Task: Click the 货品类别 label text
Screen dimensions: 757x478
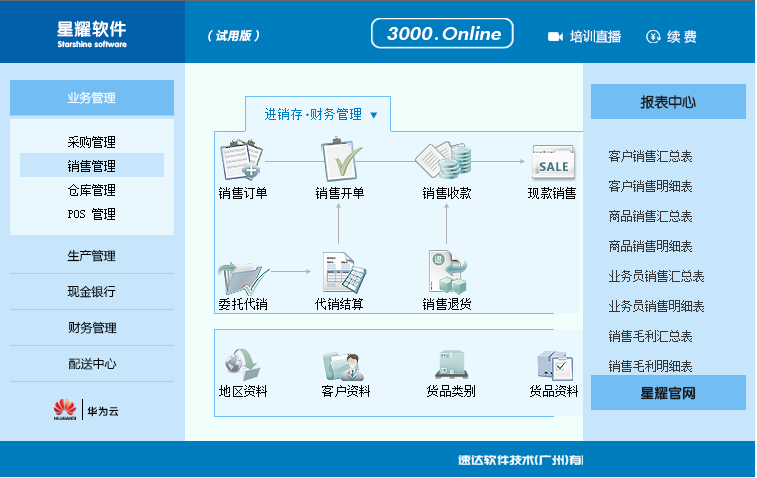Action: tap(451, 391)
